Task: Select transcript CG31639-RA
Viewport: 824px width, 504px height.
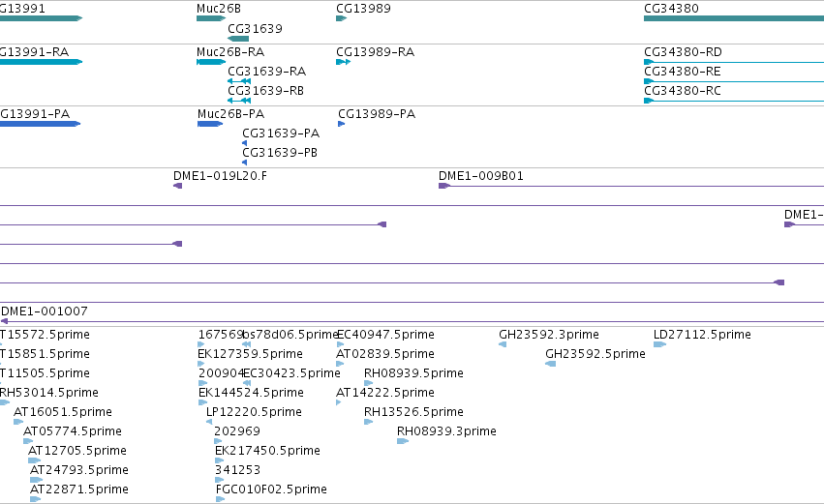Action: (266, 72)
